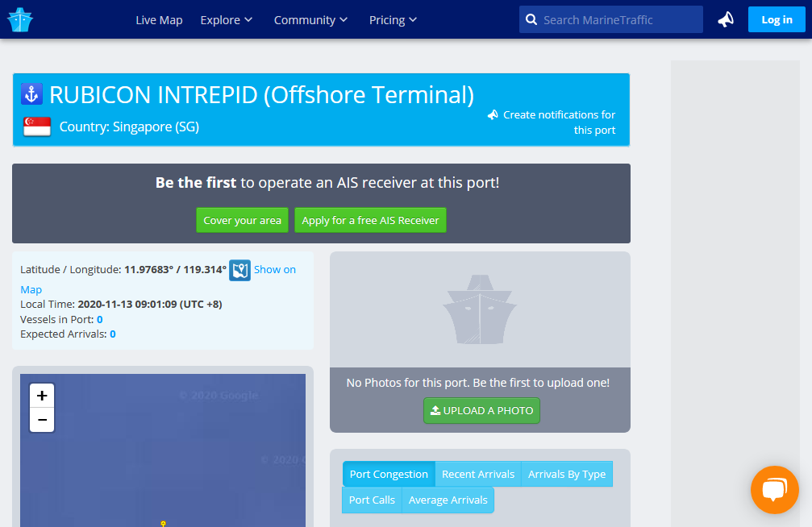Viewport: 812px width, 527px height.
Task: Click the Expected Arrivals count
Action: pyautogui.click(x=113, y=334)
